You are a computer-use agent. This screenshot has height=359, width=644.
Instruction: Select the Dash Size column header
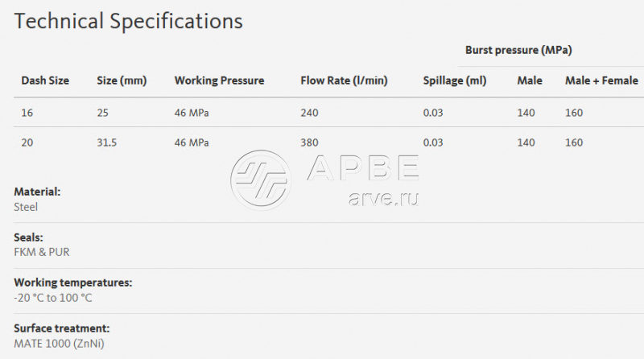(45, 80)
